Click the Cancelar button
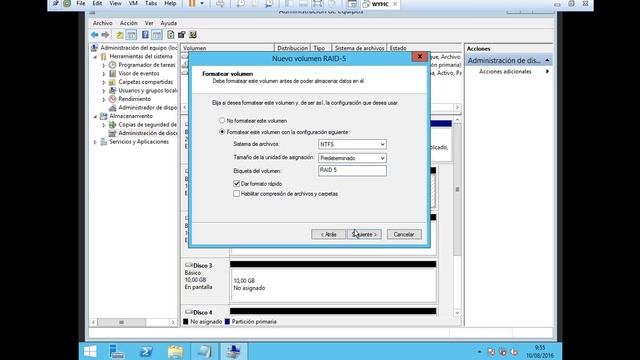The height and width of the screenshot is (360, 640). (404, 234)
